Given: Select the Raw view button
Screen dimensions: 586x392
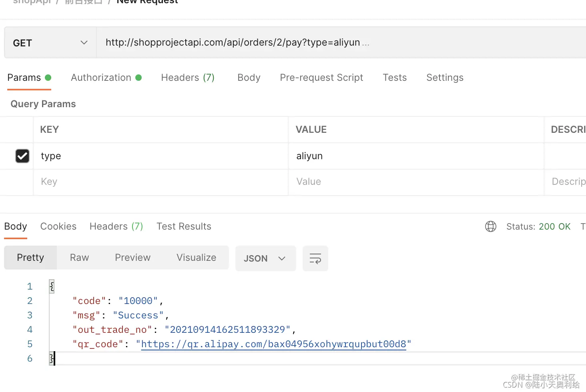Looking at the screenshot, I should click(79, 258).
